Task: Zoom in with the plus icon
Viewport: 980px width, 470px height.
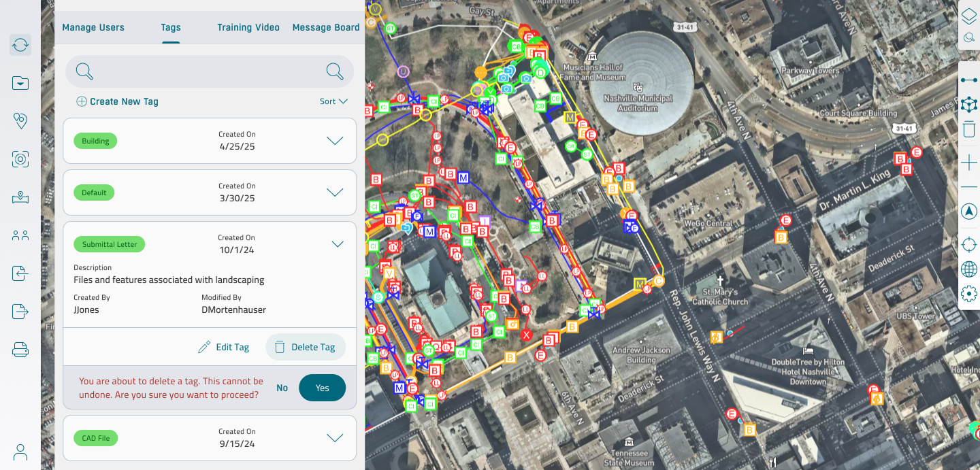Action: 969,163
